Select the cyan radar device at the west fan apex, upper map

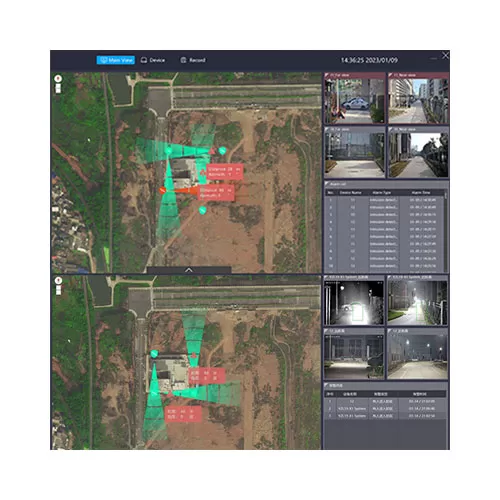point(169,151)
